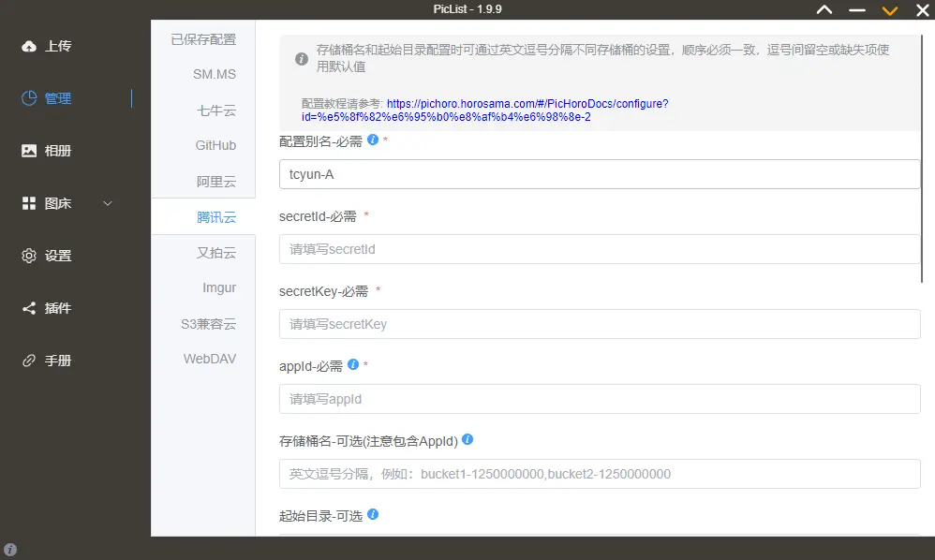Click the orange down-arrow title bar icon
Viewport: 935px width, 560px height.
[890, 10]
